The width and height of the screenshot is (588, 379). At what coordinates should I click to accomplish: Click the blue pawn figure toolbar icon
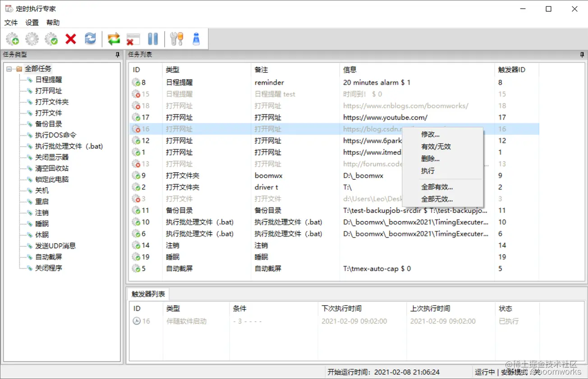(196, 39)
